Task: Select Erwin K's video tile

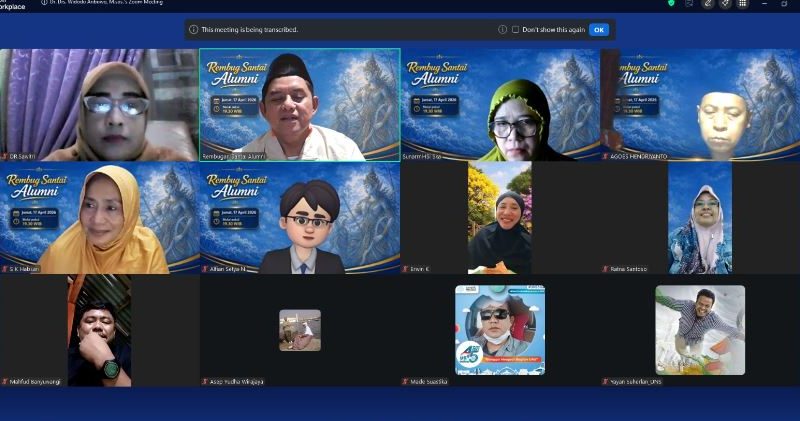Action: [x=500, y=218]
